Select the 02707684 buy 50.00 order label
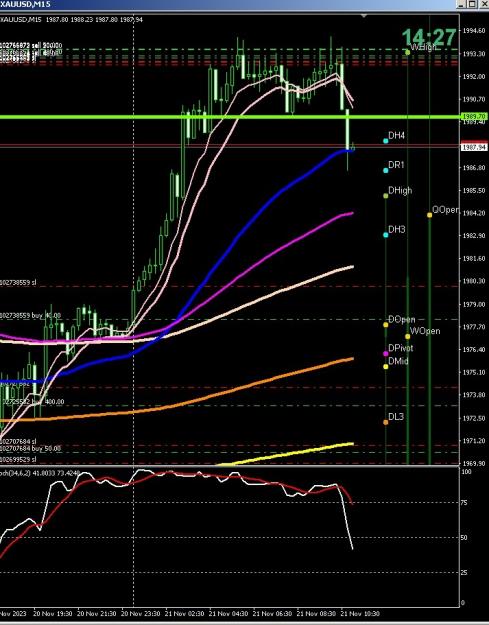489x625 pixels. (x=30, y=449)
